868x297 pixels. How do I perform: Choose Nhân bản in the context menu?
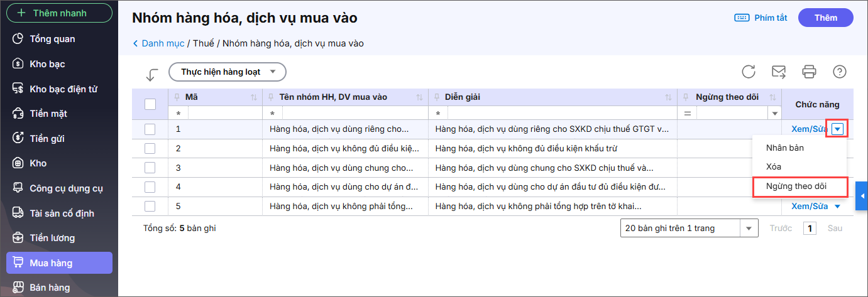tap(784, 148)
